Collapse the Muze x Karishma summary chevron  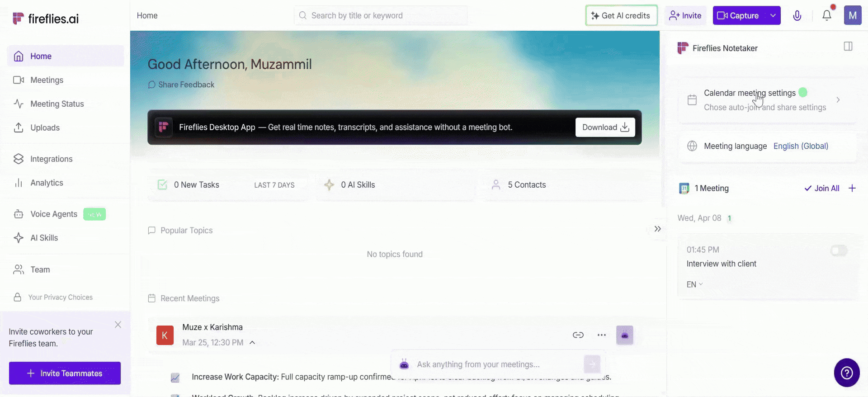click(x=252, y=343)
